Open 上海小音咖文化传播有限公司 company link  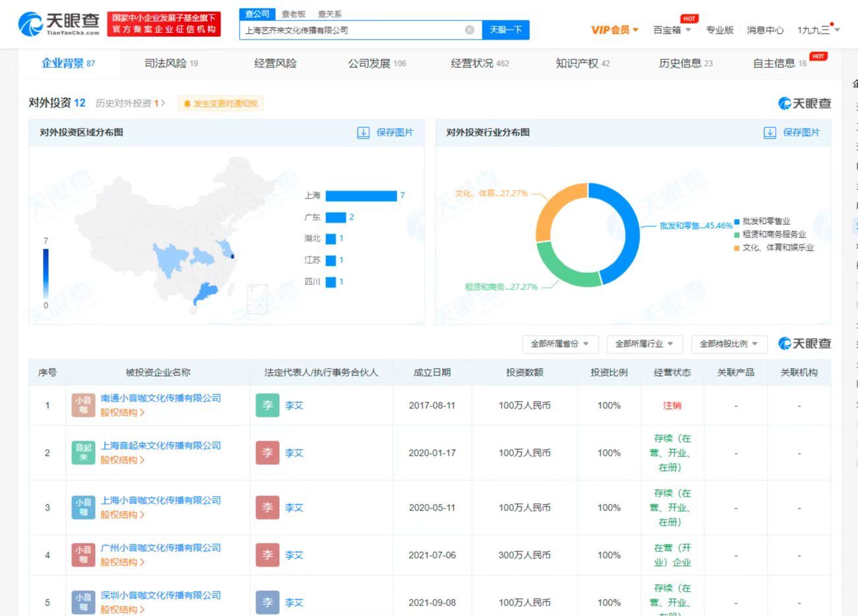point(161,500)
